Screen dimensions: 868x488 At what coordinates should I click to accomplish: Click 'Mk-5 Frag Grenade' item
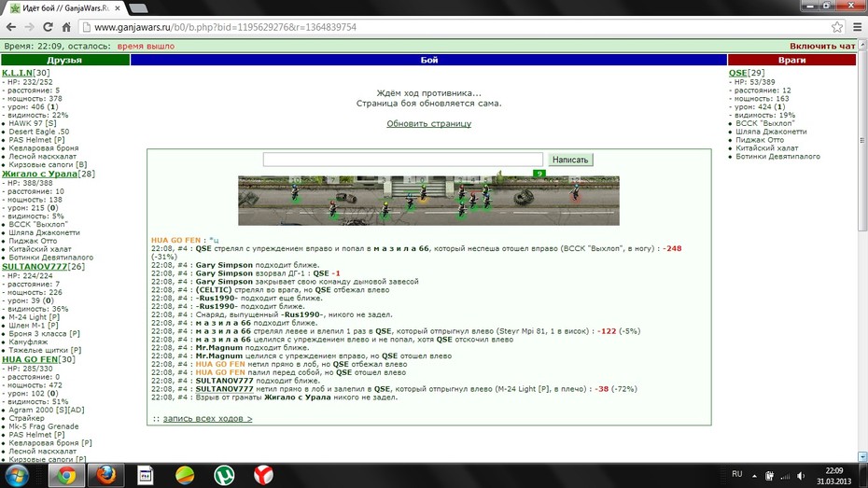tap(44, 426)
